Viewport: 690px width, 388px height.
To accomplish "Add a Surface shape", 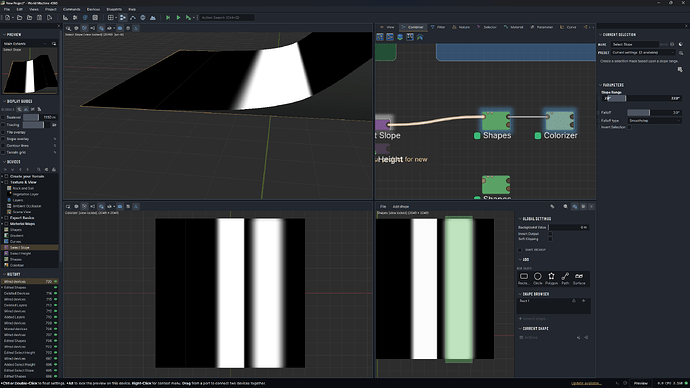I will (579, 278).
